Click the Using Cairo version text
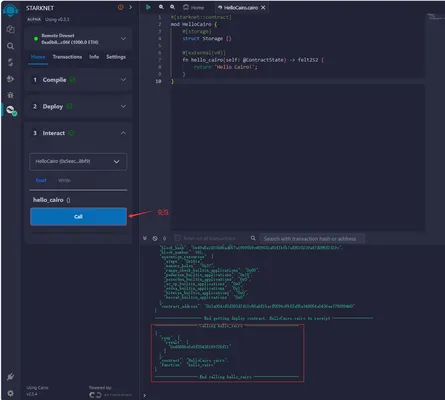445x400 pixels. tap(37, 391)
